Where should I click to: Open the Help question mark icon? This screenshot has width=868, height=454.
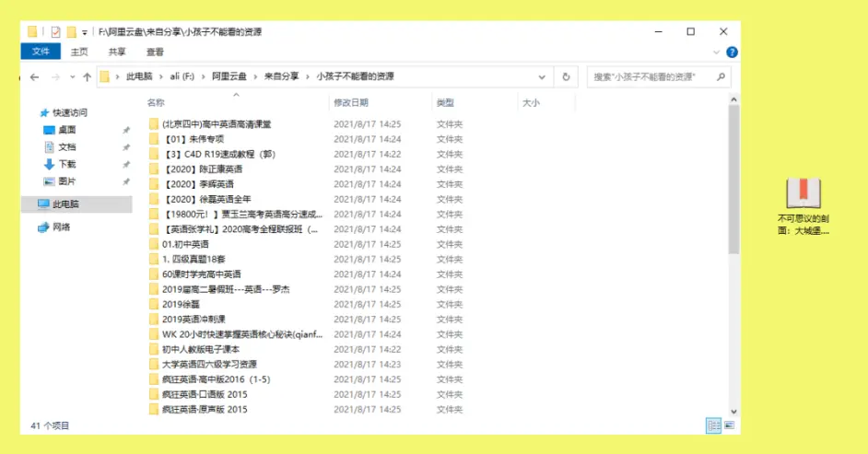pyautogui.click(x=732, y=52)
